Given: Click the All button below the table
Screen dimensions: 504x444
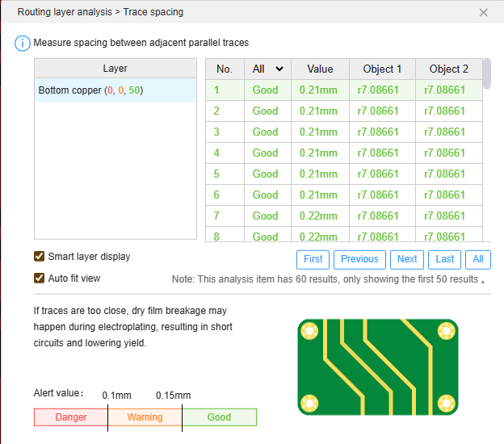Looking at the screenshot, I should [x=478, y=259].
